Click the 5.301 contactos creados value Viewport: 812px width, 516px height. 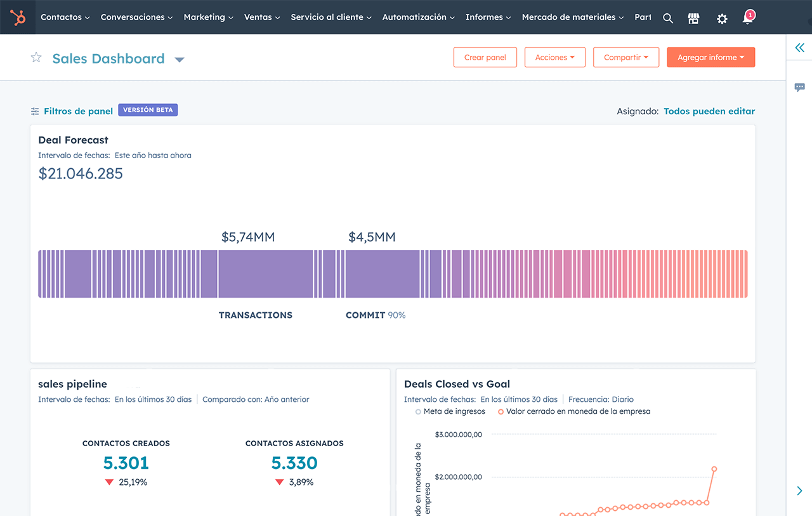tap(126, 463)
